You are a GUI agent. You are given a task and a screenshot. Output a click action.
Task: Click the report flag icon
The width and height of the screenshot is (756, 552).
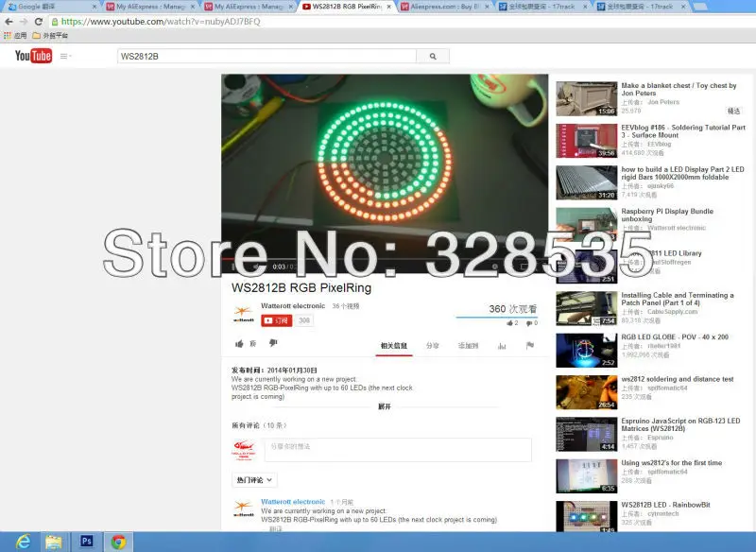pyautogui.click(x=530, y=345)
